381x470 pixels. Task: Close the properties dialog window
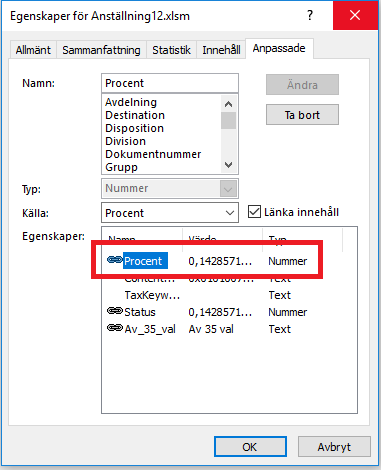pos(355,15)
